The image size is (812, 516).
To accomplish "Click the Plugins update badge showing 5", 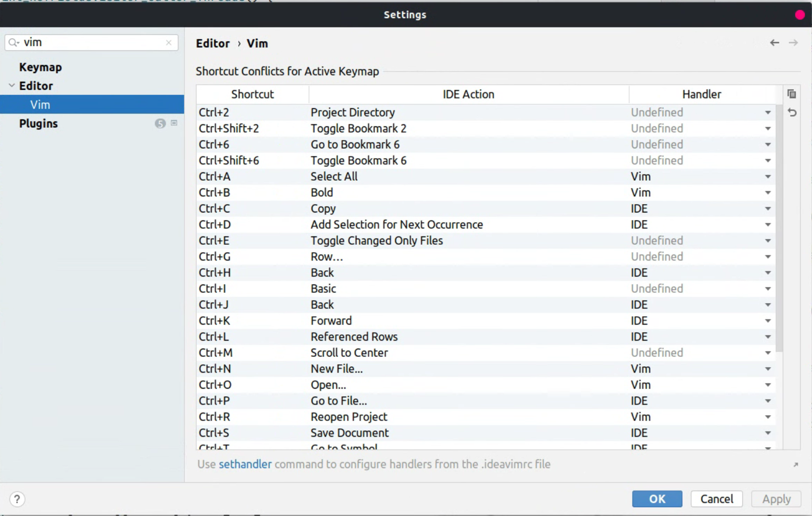I will [x=160, y=123].
